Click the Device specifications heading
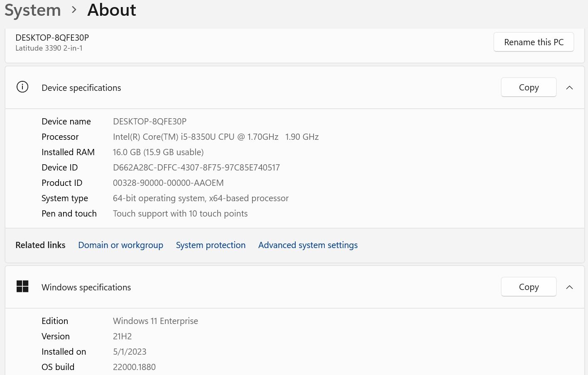This screenshot has width=588, height=375. click(81, 88)
